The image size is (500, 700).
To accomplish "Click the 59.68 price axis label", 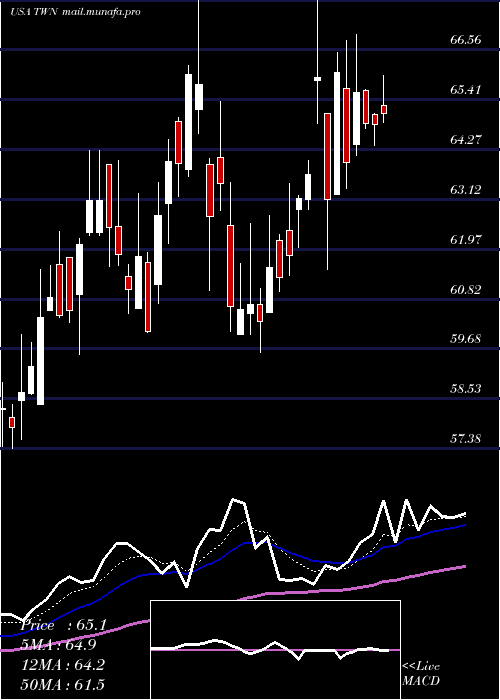I will (x=466, y=338).
